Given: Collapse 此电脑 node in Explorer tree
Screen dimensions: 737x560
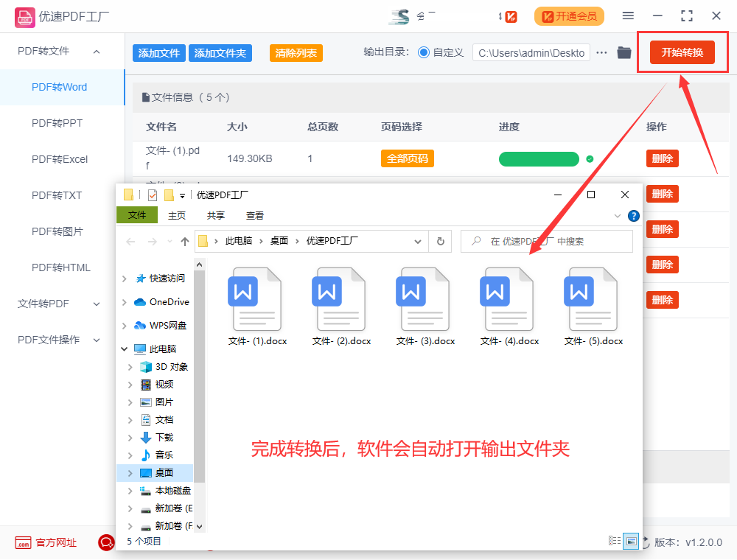Looking at the screenshot, I should (124, 349).
